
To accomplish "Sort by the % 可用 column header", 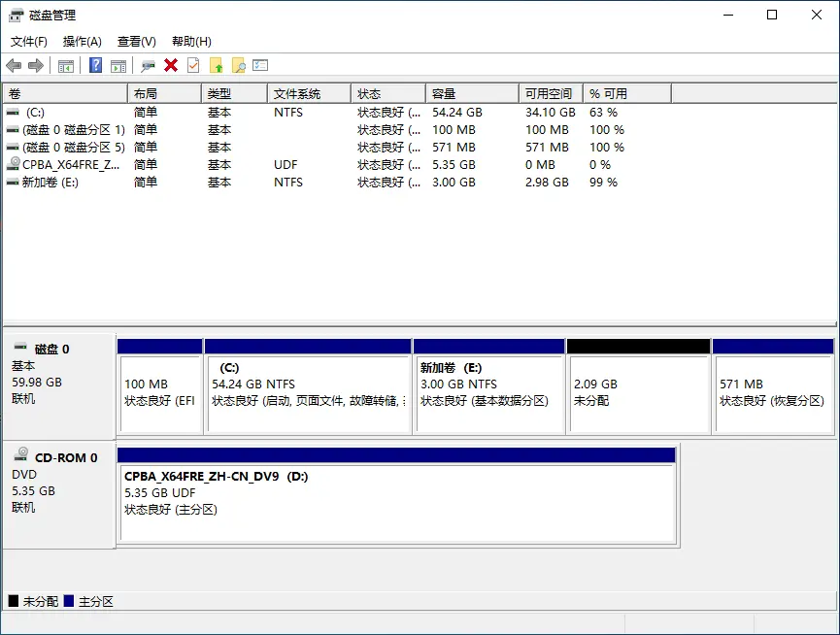I will tap(626, 94).
